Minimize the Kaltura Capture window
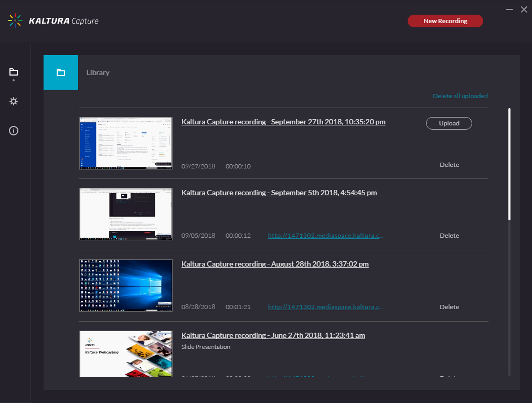Image resolution: width=532 pixels, height=403 pixels. point(509,9)
